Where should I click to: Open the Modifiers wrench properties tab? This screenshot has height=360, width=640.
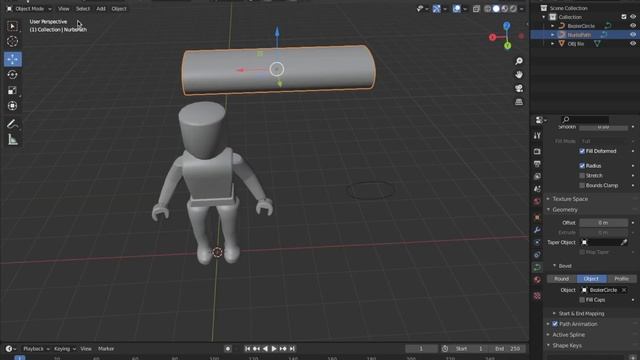pos(537,230)
